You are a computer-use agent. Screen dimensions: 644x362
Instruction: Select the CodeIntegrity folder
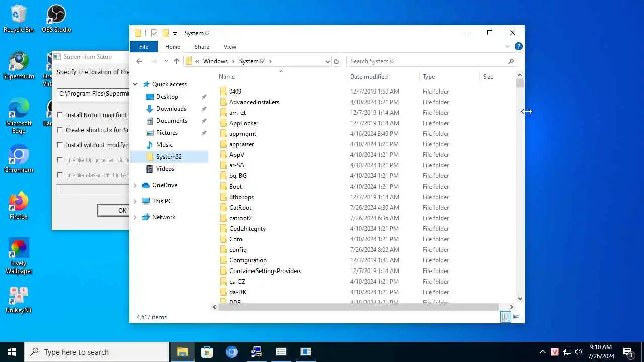(248, 229)
